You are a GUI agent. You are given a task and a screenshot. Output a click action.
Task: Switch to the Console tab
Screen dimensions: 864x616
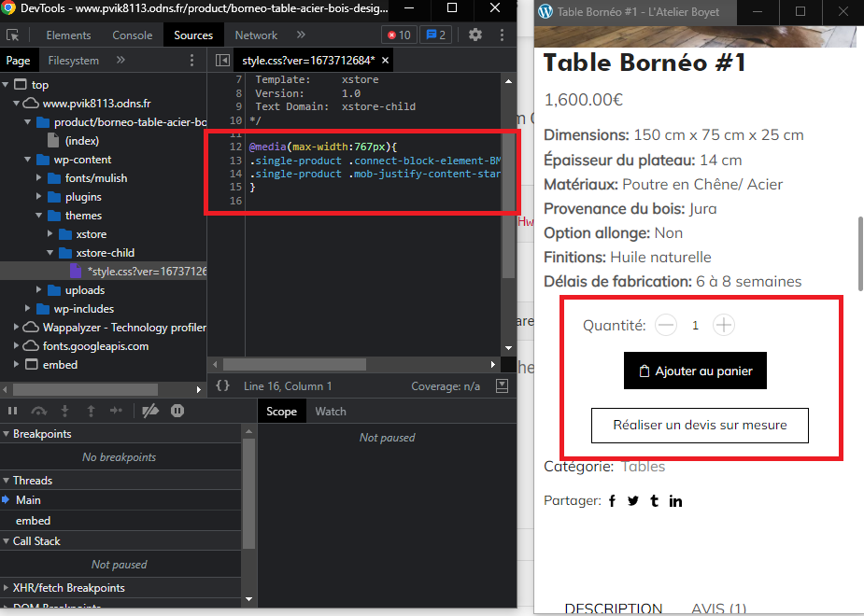(x=133, y=35)
